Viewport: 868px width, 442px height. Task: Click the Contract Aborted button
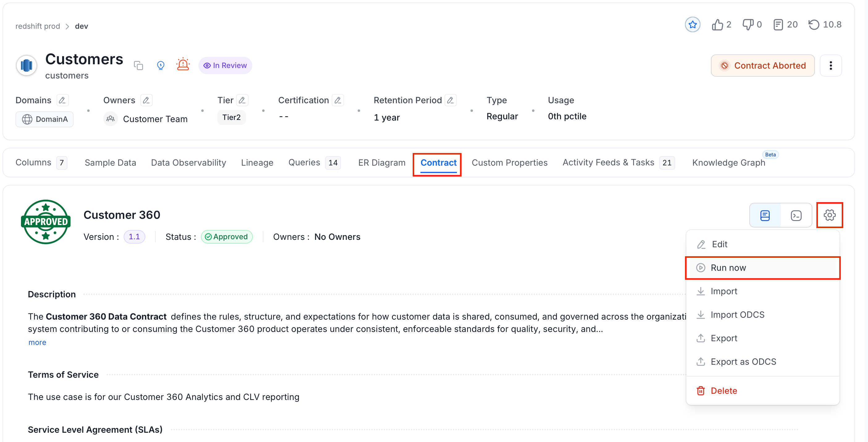(763, 65)
